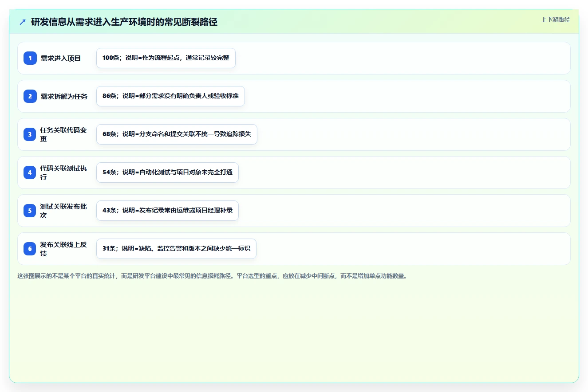Select step badge 2 for 需求拆解为任务
Image resolution: width=588 pixels, height=392 pixels.
coord(30,96)
